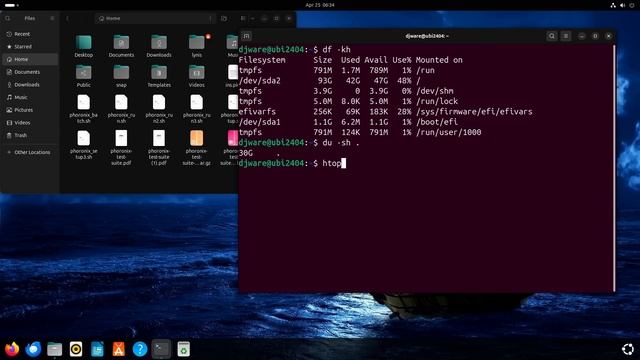Click 'efivarfs' row in terminal

click(386, 111)
